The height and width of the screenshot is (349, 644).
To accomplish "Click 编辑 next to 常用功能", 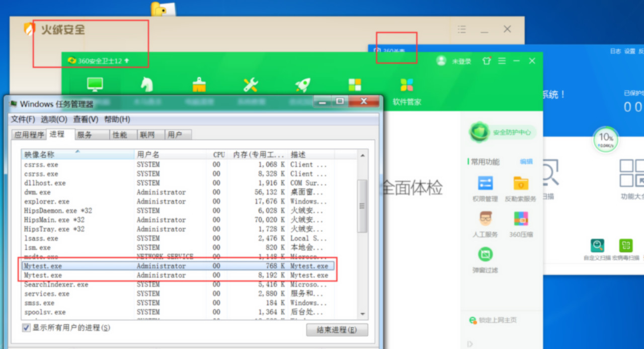I will [526, 162].
